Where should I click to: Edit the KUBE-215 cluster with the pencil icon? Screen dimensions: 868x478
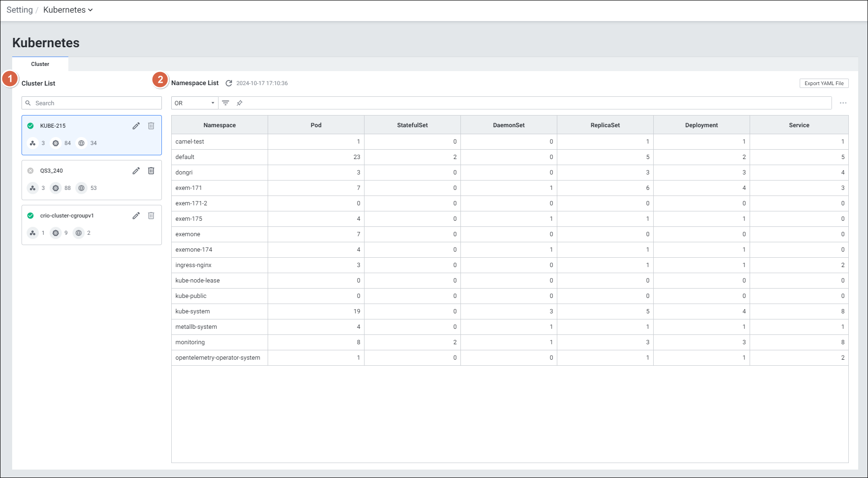point(136,126)
